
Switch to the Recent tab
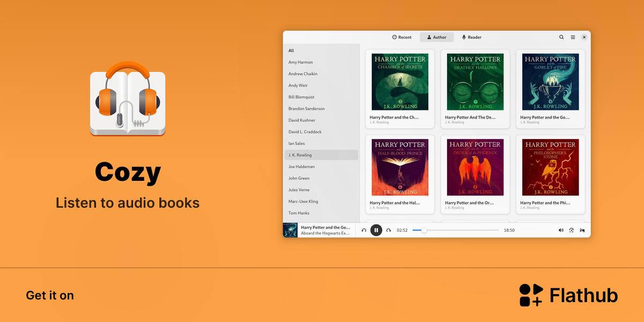402,37
